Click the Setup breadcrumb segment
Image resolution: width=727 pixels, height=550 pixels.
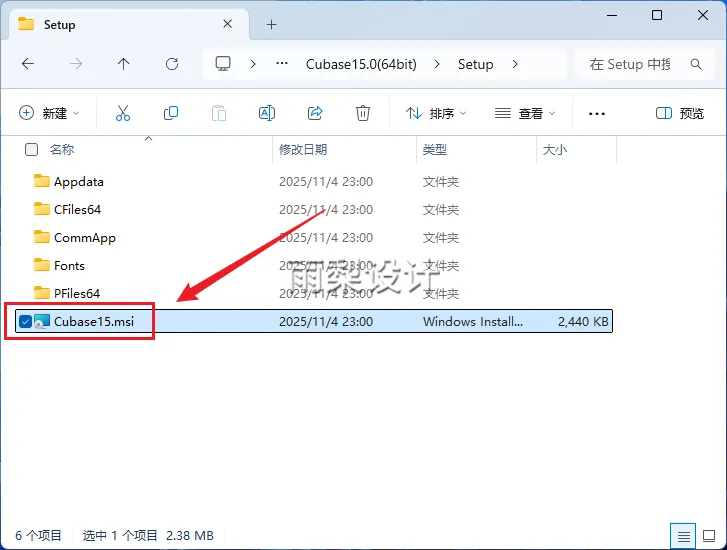pos(475,64)
